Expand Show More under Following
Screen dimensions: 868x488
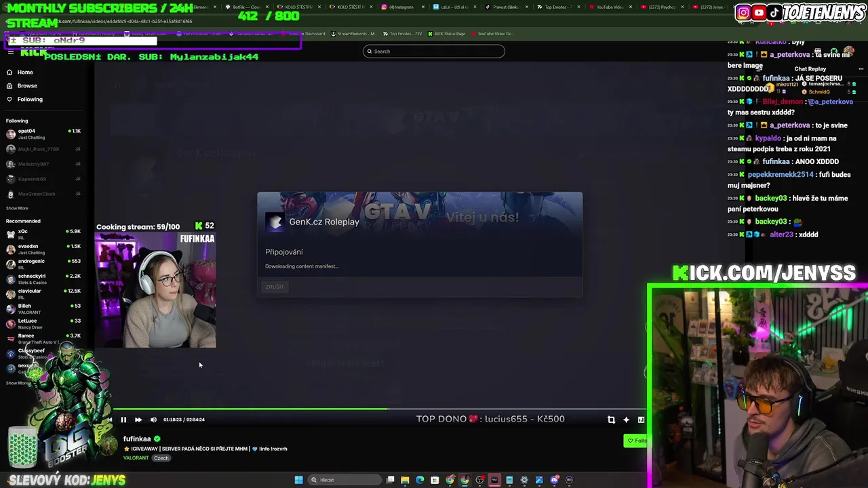click(17, 208)
